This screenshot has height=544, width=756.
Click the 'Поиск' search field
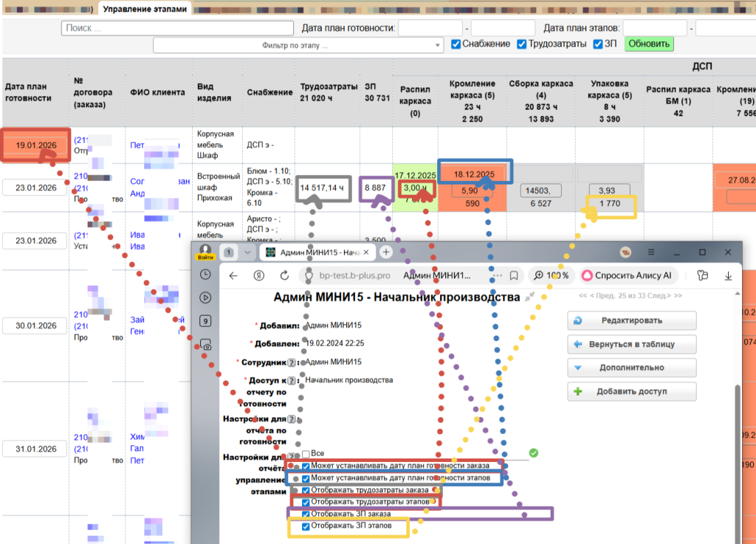177,28
